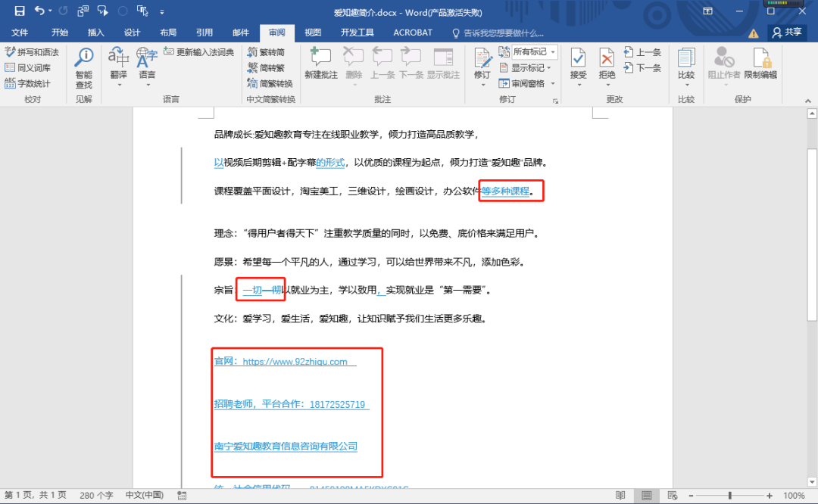This screenshot has width=818, height=504.
Task: Open the Language (语言) settings button
Action: click(x=147, y=67)
